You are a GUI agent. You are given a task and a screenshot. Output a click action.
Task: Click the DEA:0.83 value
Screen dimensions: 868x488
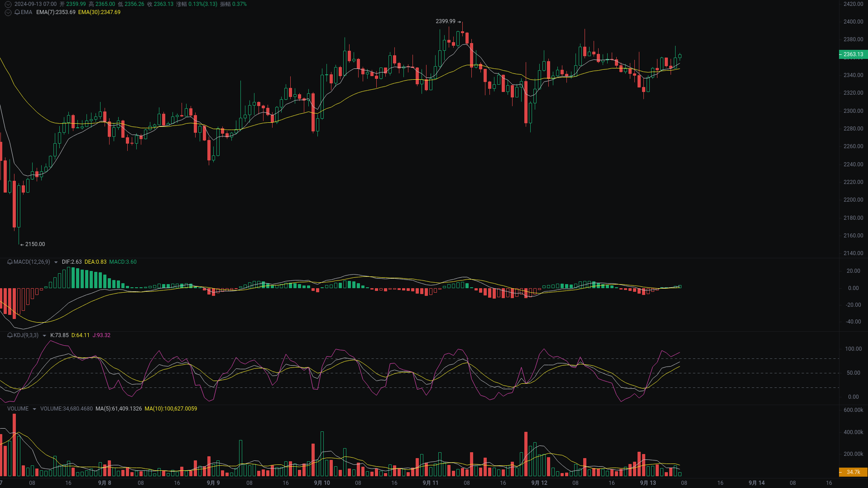point(96,262)
